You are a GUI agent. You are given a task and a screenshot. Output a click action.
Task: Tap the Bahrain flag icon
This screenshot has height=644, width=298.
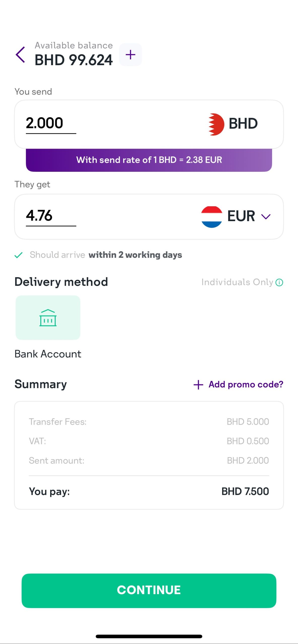click(x=216, y=124)
